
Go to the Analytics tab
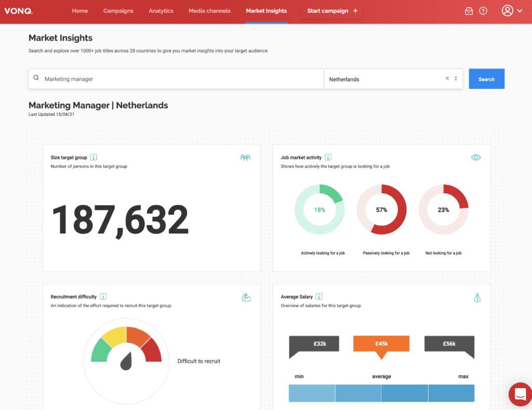pyautogui.click(x=161, y=11)
